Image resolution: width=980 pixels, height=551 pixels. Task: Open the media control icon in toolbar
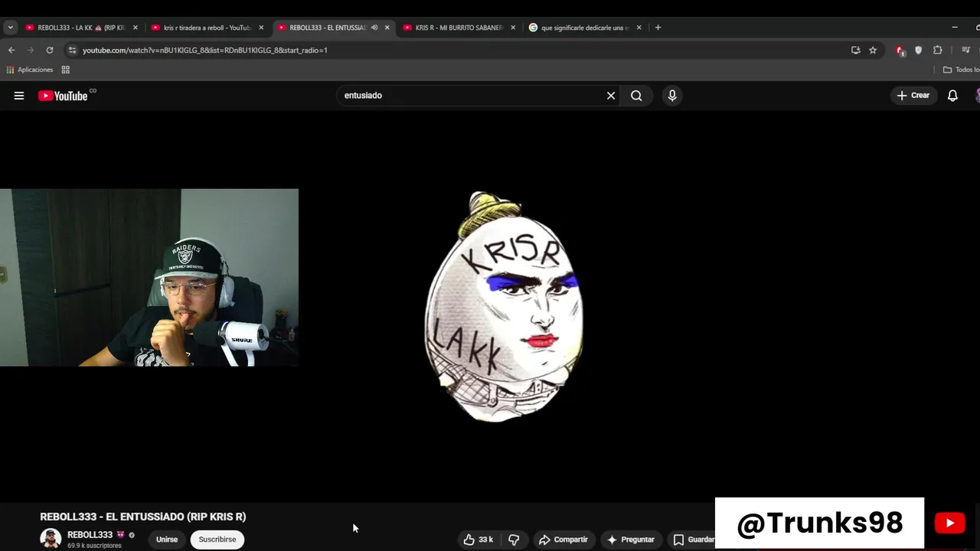[965, 50]
